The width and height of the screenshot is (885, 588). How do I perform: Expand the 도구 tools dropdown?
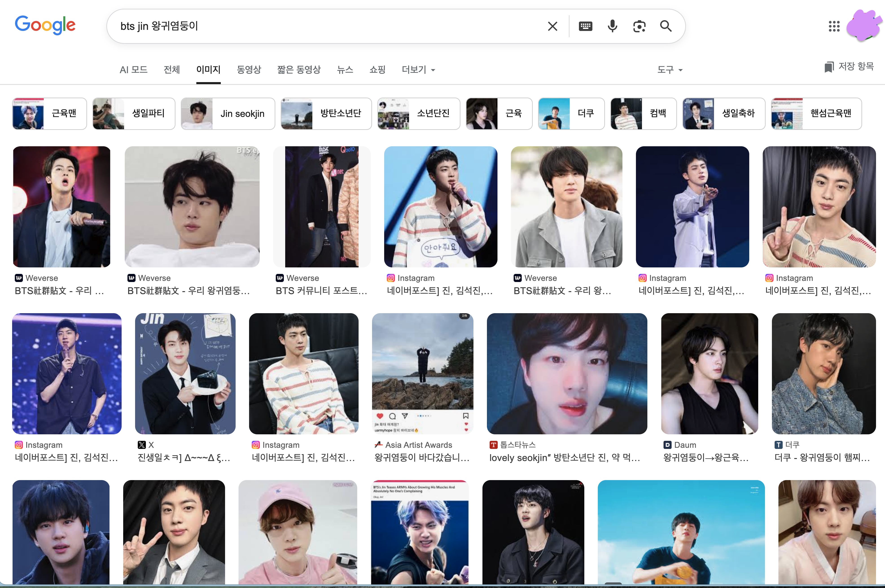pyautogui.click(x=670, y=70)
